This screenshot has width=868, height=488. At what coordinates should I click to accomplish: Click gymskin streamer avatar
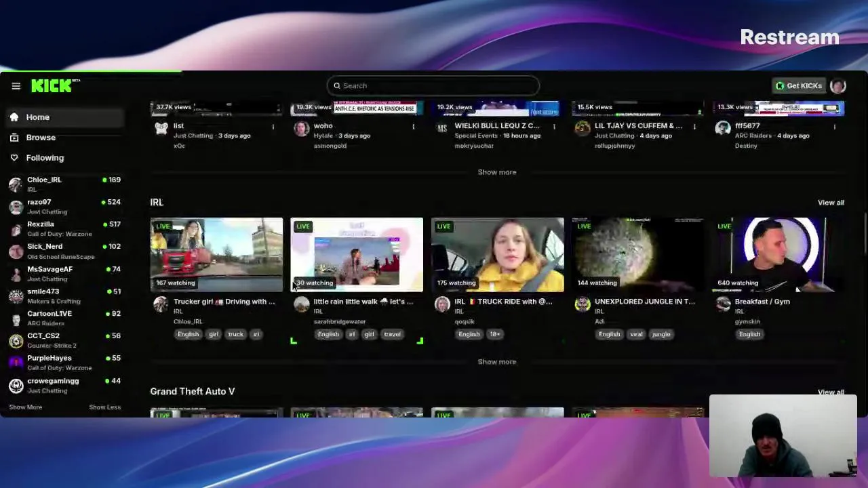(723, 304)
